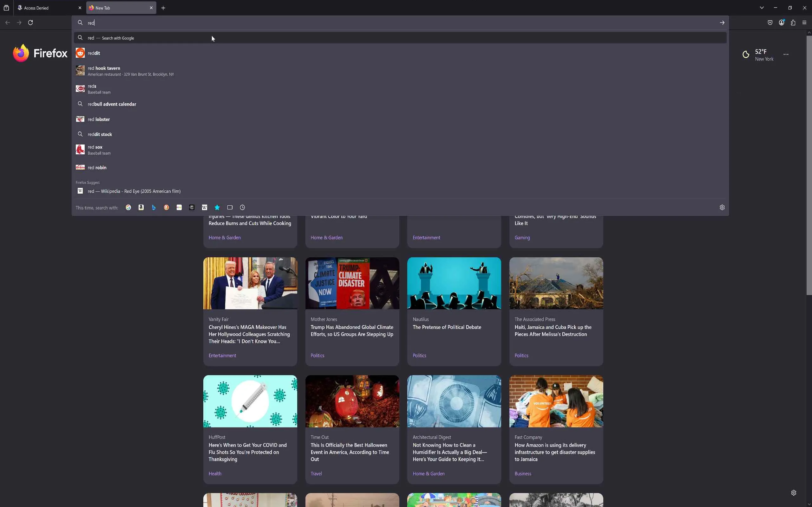812x507 pixels.
Task: Search this time with Amazon icon
Action: 141,208
